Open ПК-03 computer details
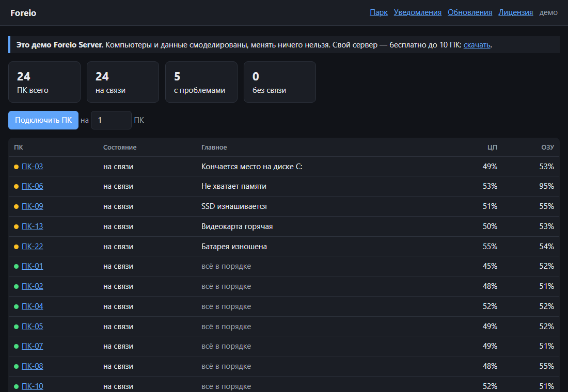This screenshot has height=392, width=568. 32,167
